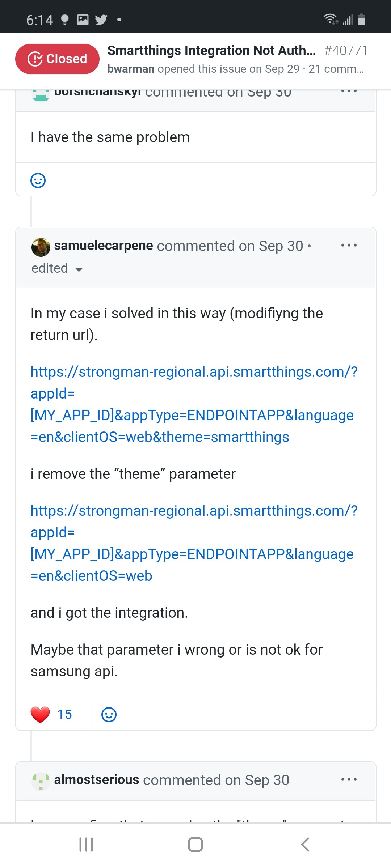
Task: Open options menu on samuelecarpene's comment
Action: (x=349, y=245)
